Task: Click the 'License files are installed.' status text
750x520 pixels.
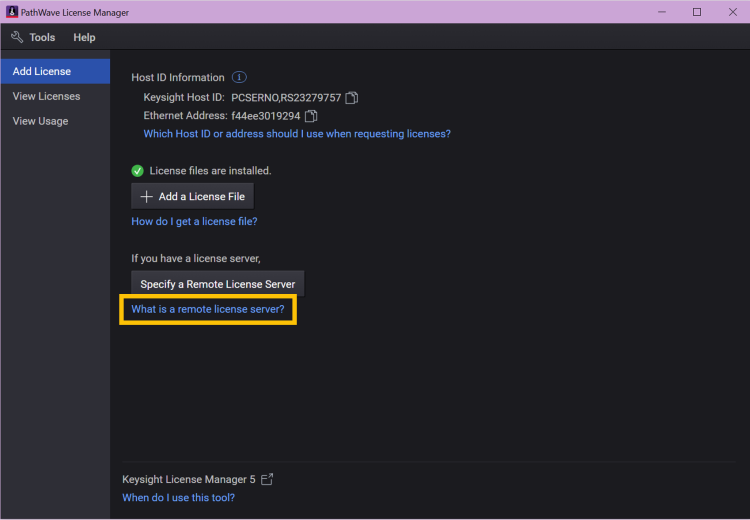Action: (210, 171)
